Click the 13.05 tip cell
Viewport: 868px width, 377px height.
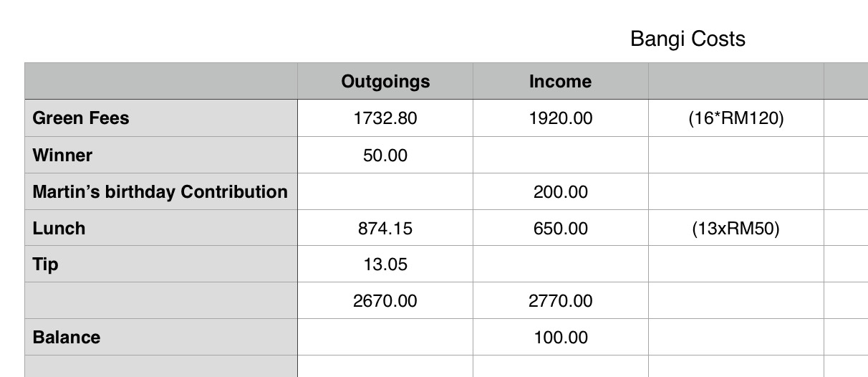[385, 264]
